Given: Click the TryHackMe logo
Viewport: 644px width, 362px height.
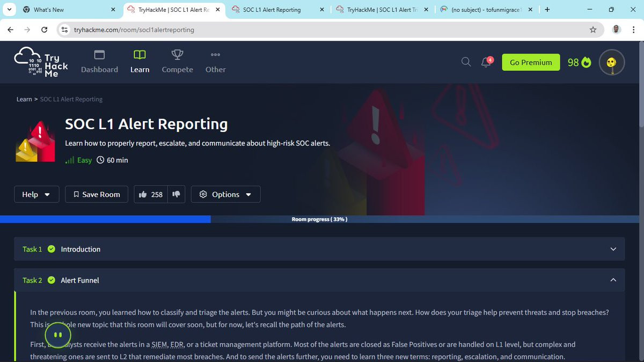Looking at the screenshot, I should point(41,62).
